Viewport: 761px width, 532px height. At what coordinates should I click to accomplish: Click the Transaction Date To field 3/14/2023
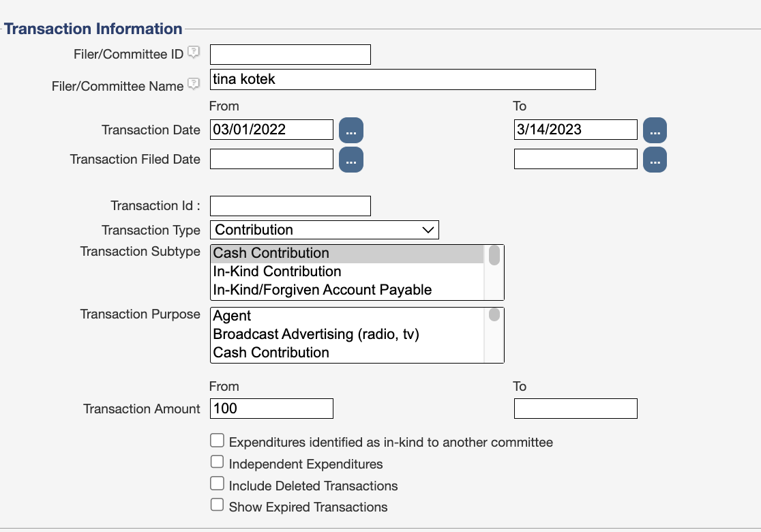tap(576, 130)
